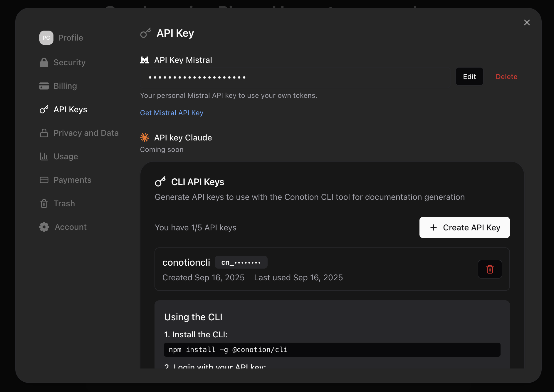This screenshot has width=554, height=392.
Task: Open the Get Mistral API Key link
Action: 172,113
